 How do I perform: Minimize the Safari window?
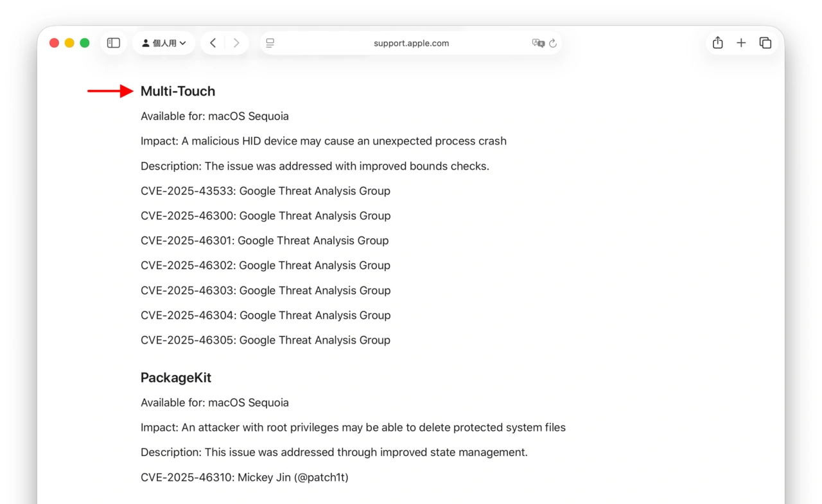pos(69,43)
